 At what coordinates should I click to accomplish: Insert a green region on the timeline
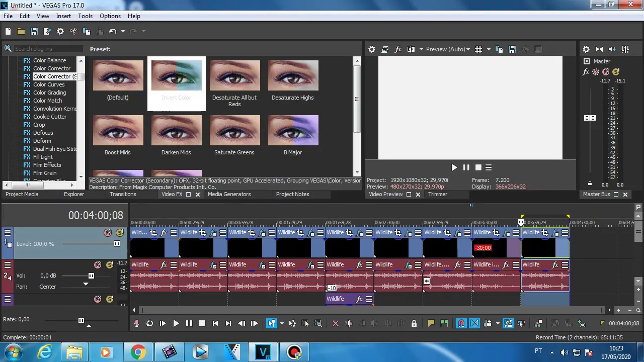[444, 323]
